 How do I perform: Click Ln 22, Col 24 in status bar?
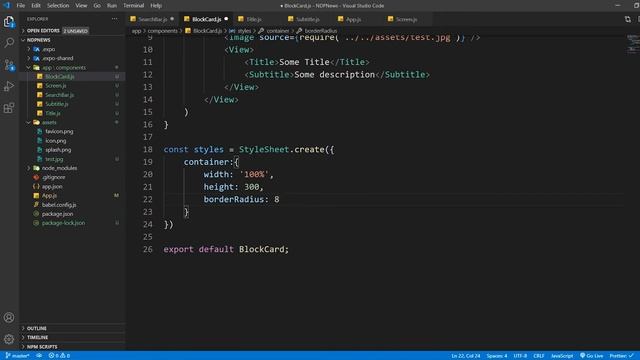click(x=466, y=356)
